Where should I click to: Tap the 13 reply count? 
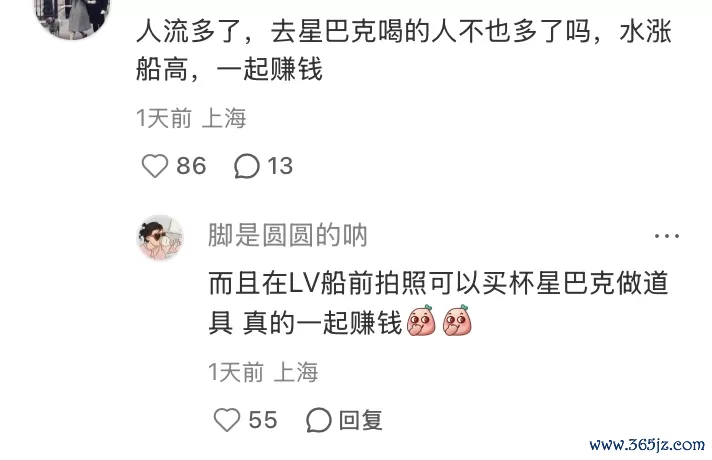(x=280, y=166)
